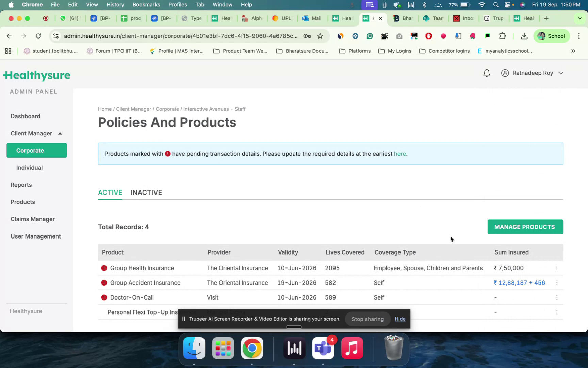
Task: Expand the Ratnadeep Roy account dropdown
Action: (561, 73)
